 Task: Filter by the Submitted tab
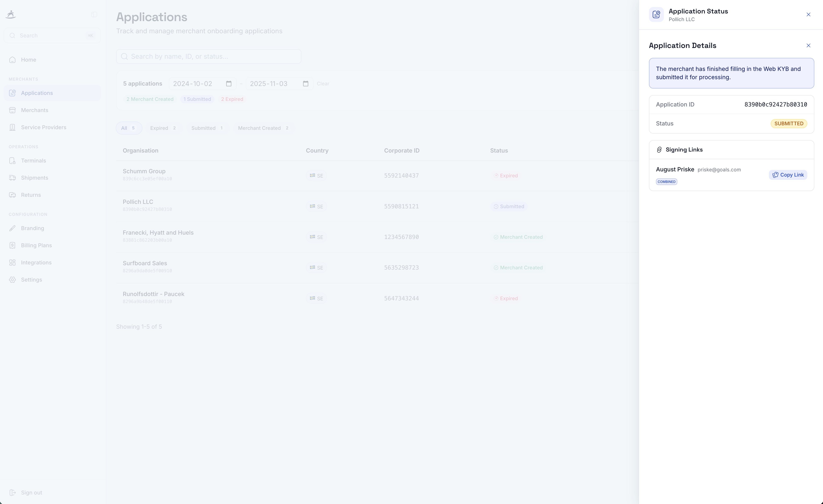207,128
